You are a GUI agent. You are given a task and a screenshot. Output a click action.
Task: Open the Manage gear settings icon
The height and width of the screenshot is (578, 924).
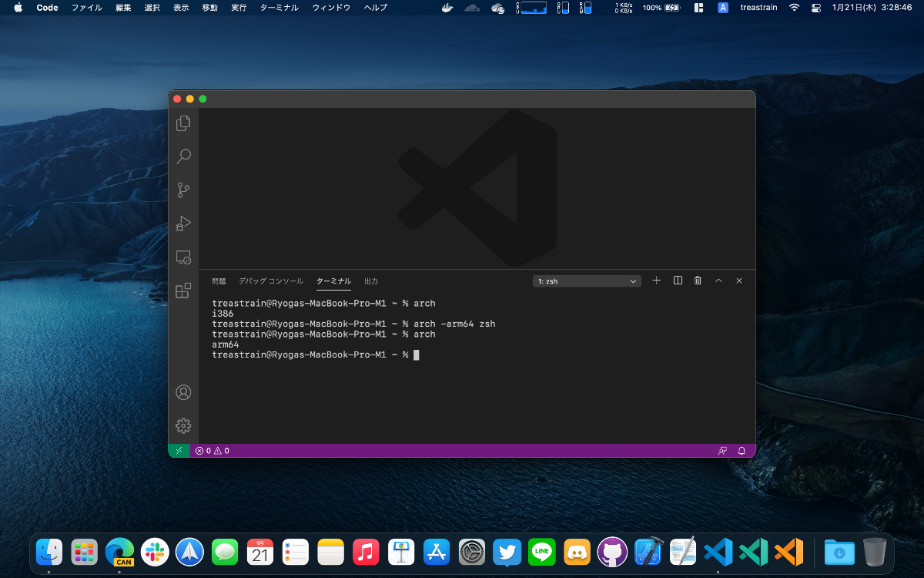click(x=183, y=425)
